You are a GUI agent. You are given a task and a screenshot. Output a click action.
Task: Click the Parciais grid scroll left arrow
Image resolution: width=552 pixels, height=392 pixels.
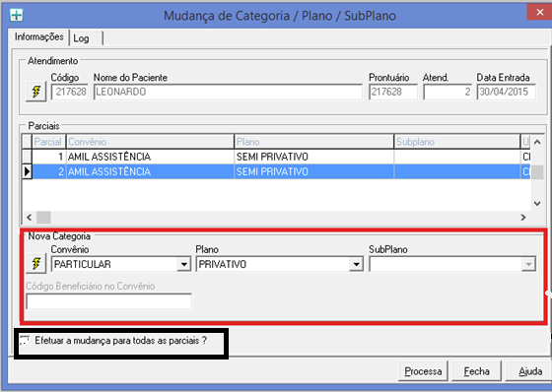(30, 218)
